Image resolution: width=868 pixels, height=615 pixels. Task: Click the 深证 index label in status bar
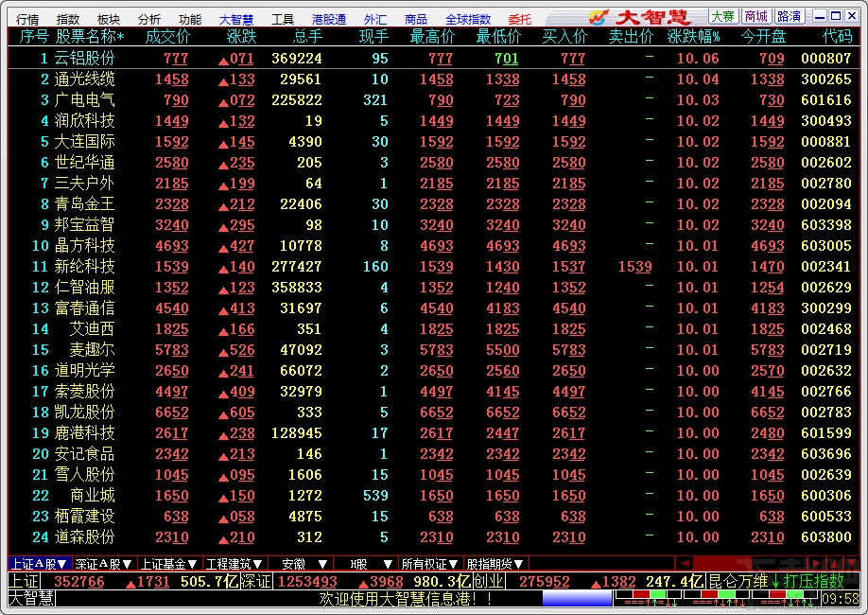pos(255,581)
